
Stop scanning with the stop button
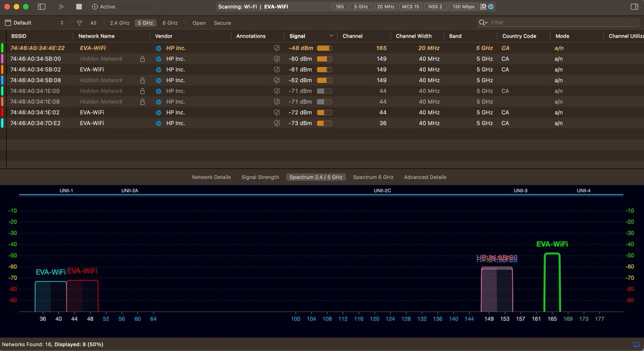click(x=79, y=7)
